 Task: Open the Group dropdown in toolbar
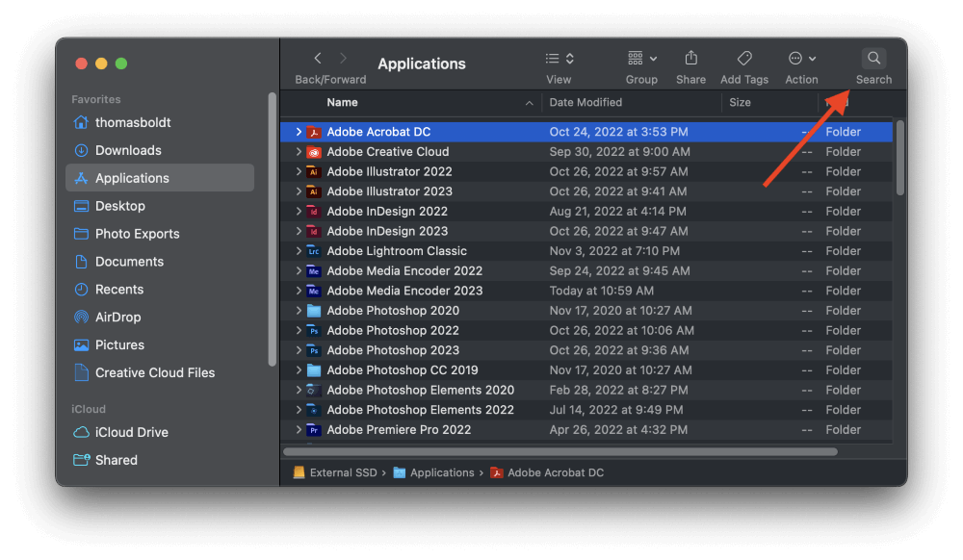(641, 59)
